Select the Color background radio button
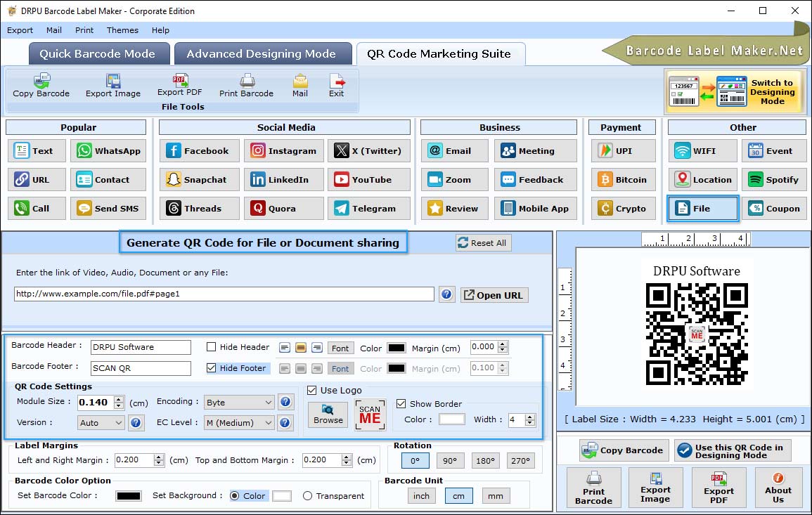Screen dimensions: 812x515 (235, 496)
